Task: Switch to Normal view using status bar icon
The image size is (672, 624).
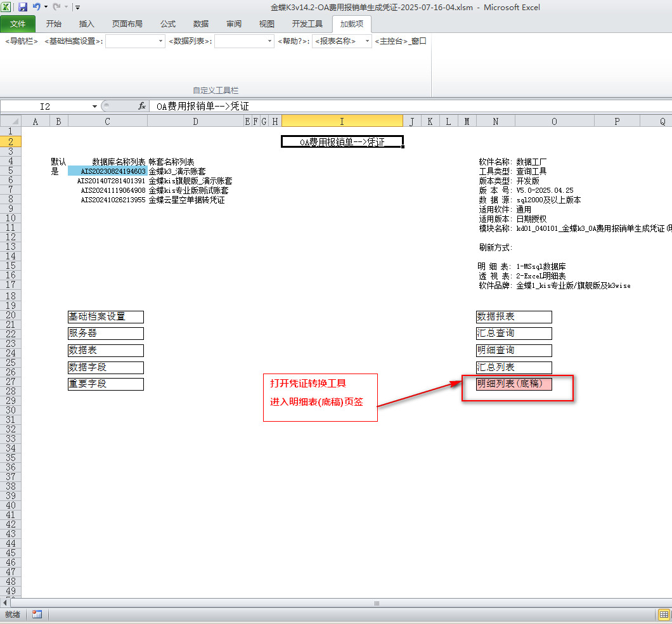Action: click(663, 614)
